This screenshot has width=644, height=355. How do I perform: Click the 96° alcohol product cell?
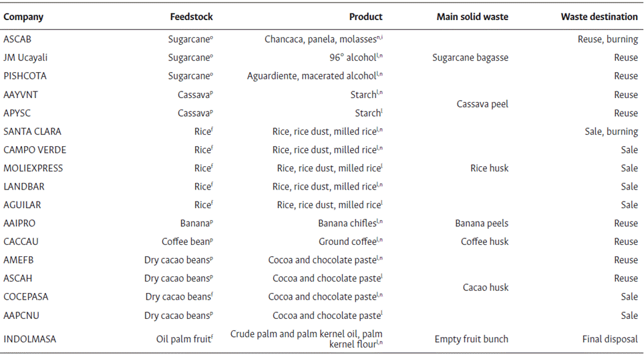point(355,57)
